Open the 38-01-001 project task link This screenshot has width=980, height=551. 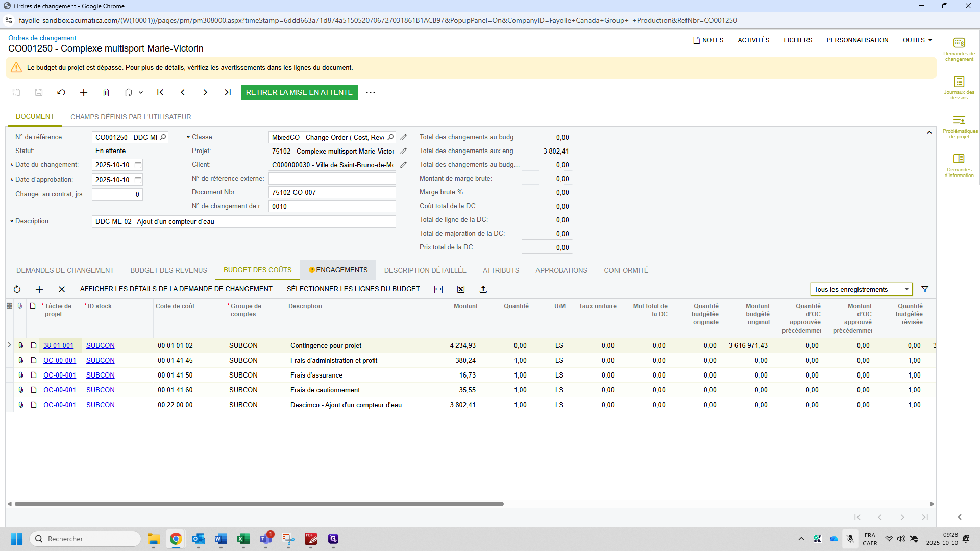58,345
